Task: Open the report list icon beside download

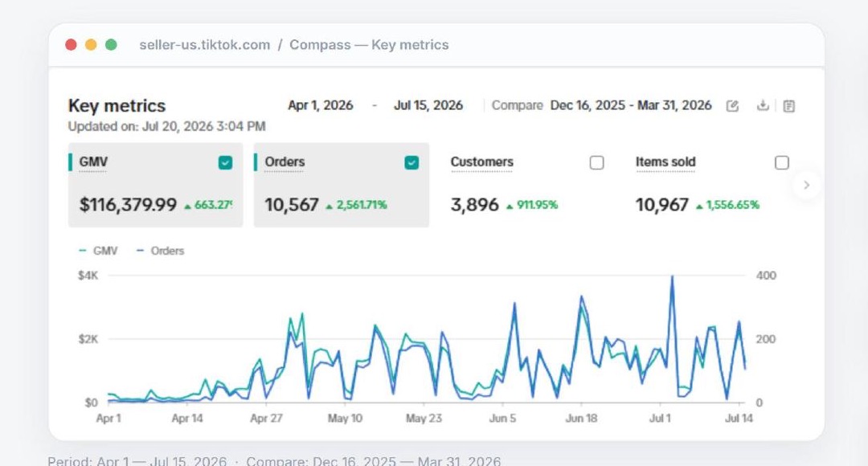Action: tap(789, 106)
